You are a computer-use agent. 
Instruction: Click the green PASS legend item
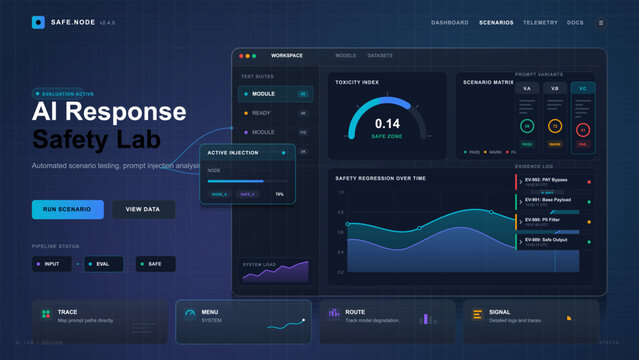[x=472, y=152]
